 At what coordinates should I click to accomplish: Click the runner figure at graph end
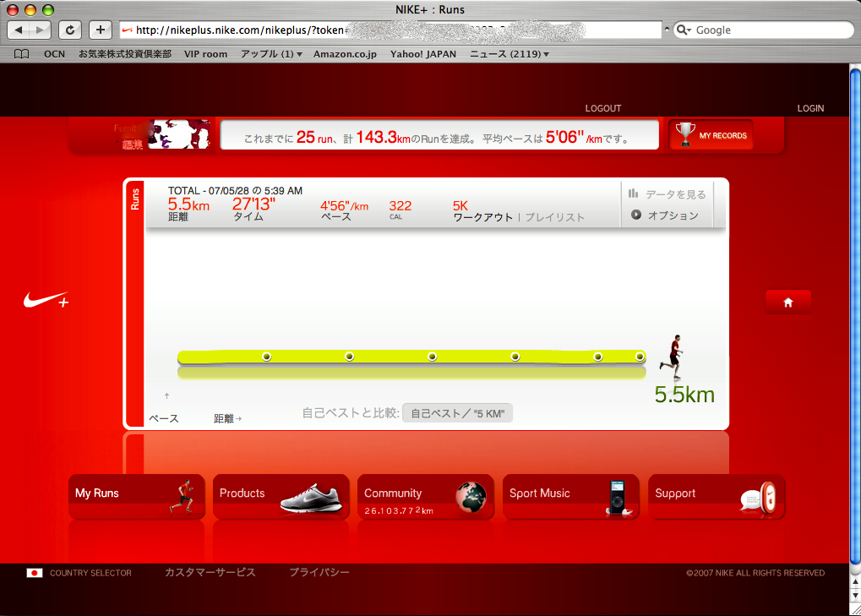tap(673, 357)
